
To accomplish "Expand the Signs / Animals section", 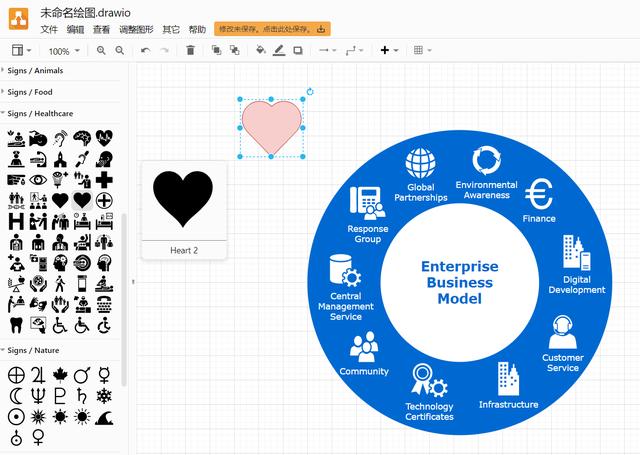I will pyautogui.click(x=35, y=70).
